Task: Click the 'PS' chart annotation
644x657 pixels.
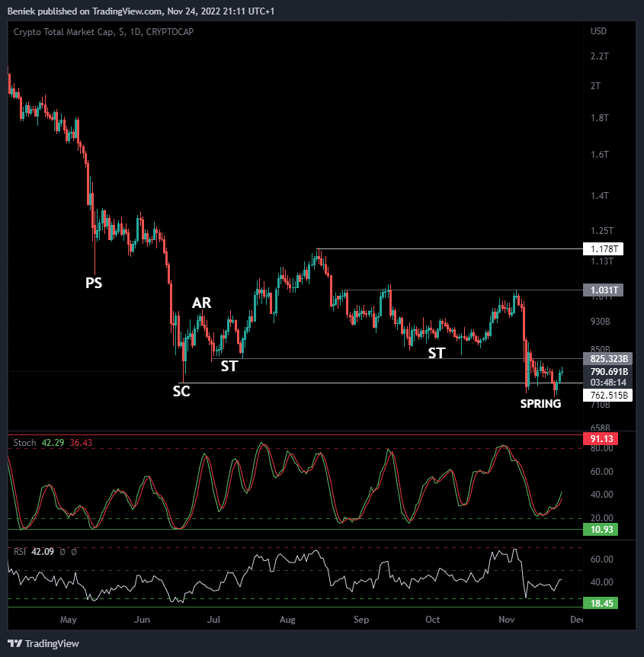Action: point(94,283)
